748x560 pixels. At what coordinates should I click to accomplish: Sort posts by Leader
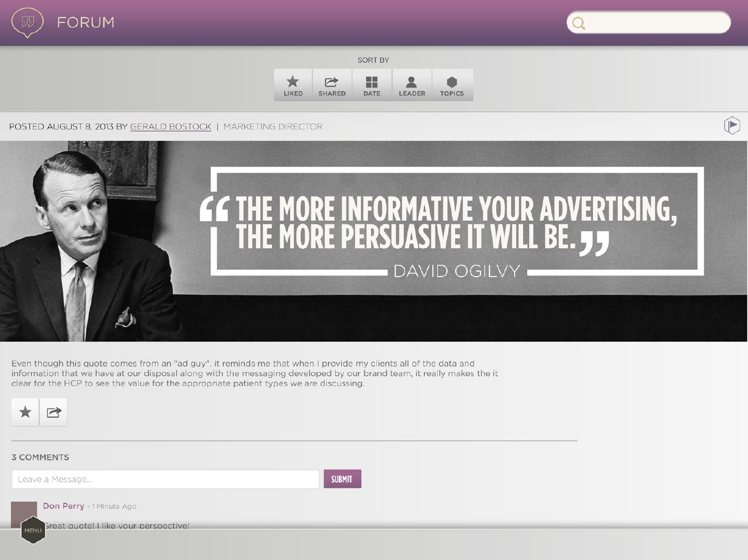tap(412, 85)
